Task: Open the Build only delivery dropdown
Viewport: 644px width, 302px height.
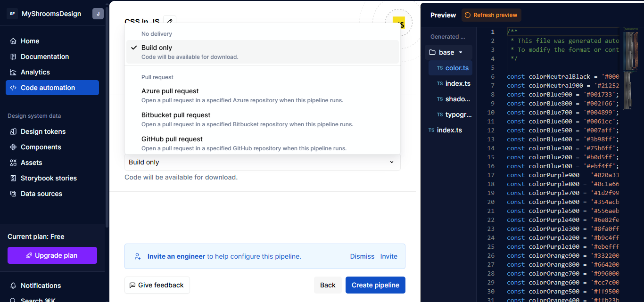Action: point(262,162)
